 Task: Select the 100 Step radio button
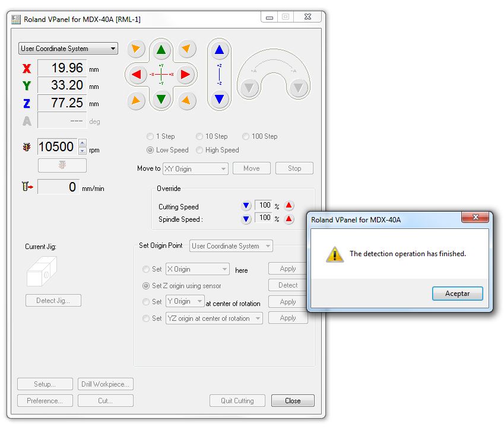click(246, 136)
